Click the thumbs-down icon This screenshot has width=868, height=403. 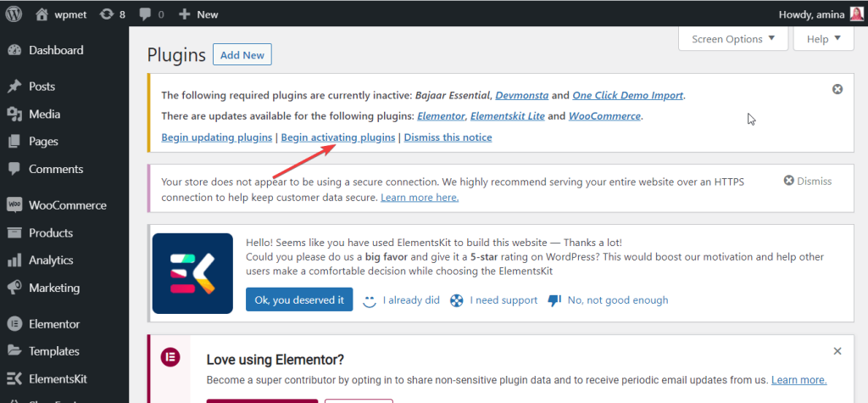[x=554, y=300]
